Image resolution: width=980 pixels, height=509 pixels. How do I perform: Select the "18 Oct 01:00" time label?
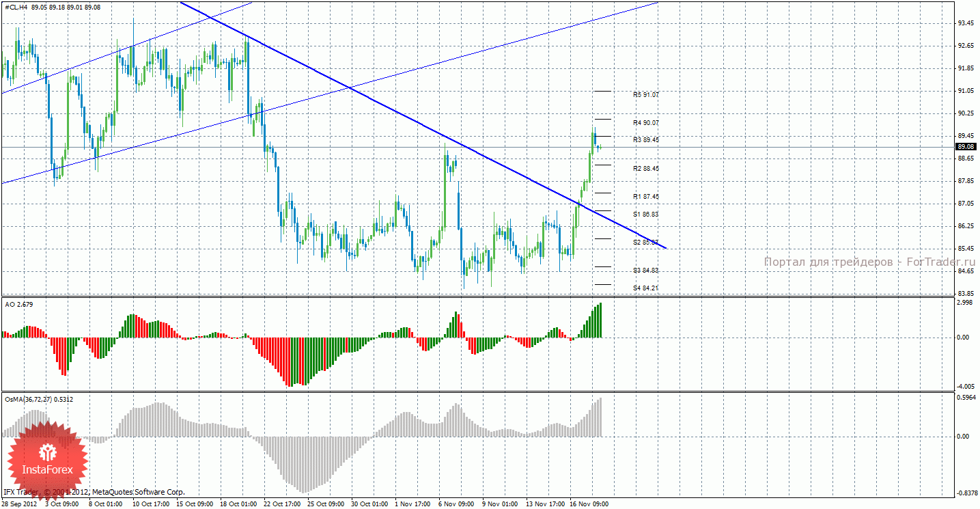(239, 504)
